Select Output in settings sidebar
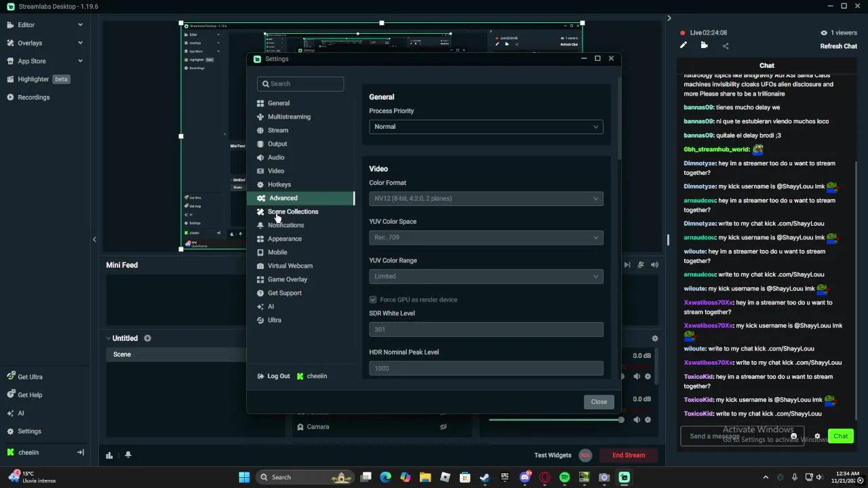The width and height of the screenshot is (868, 488). 277,144
